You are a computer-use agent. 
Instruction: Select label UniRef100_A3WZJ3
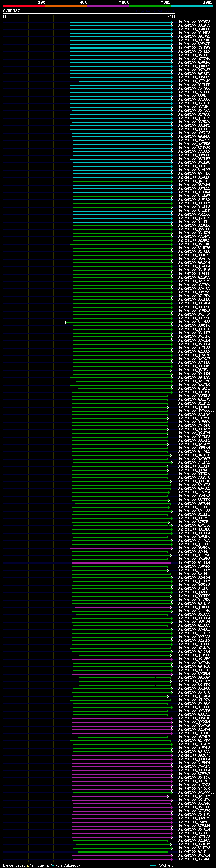coord(194,400)
